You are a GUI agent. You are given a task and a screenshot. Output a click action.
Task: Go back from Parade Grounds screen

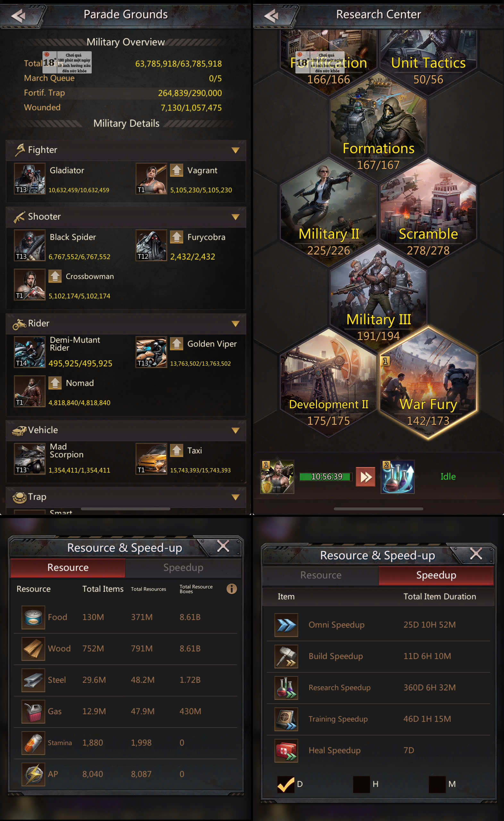(19, 15)
